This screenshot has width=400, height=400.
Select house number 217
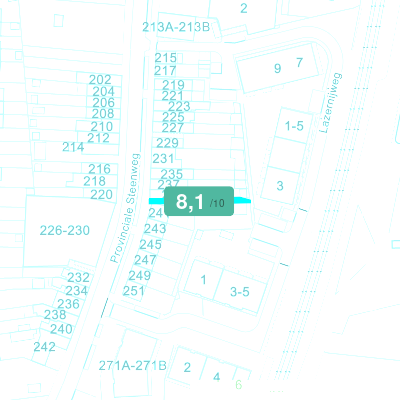tap(165, 71)
